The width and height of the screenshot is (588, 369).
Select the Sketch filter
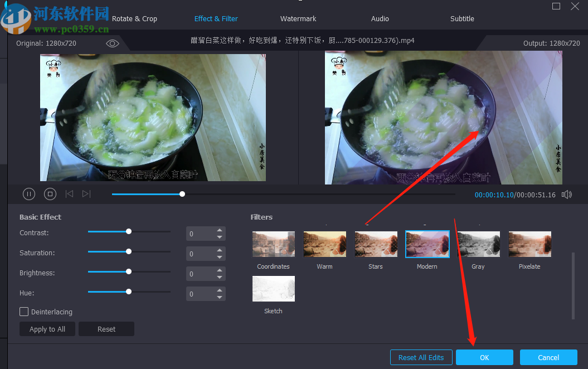tap(273, 288)
